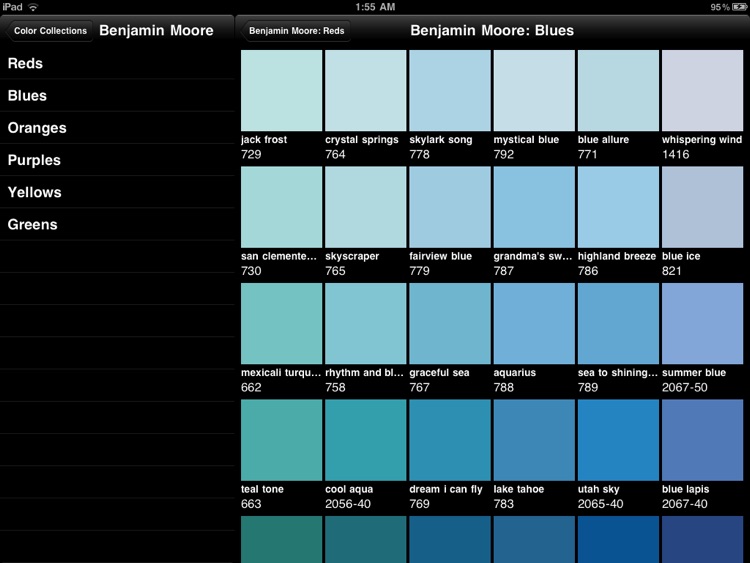Click the "jack frost" label text

tap(264, 140)
